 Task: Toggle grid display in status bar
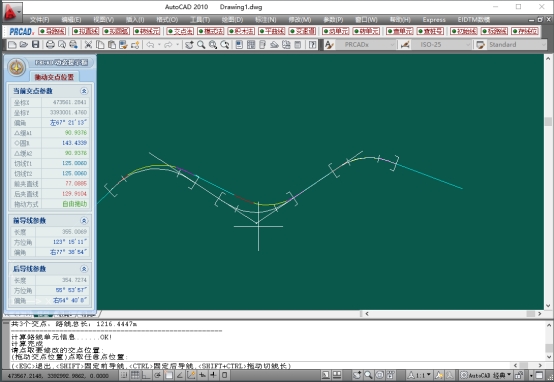point(135,375)
